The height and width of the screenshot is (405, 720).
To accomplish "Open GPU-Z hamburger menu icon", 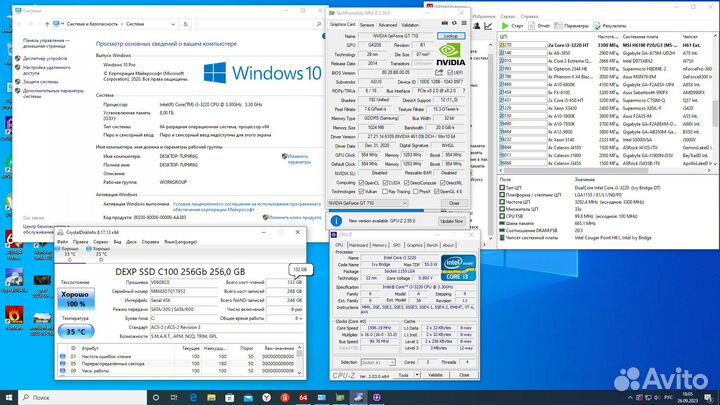I will [464, 23].
